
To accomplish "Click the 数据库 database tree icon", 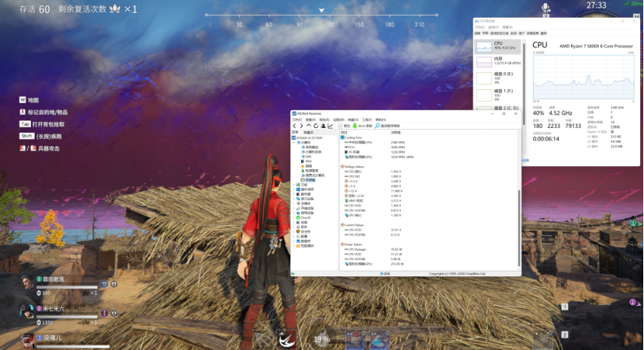I will pyautogui.click(x=298, y=241).
